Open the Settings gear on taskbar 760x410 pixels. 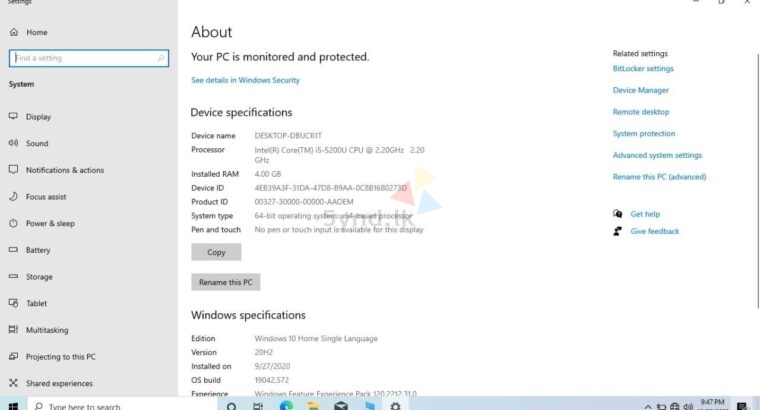pyautogui.click(x=396, y=406)
